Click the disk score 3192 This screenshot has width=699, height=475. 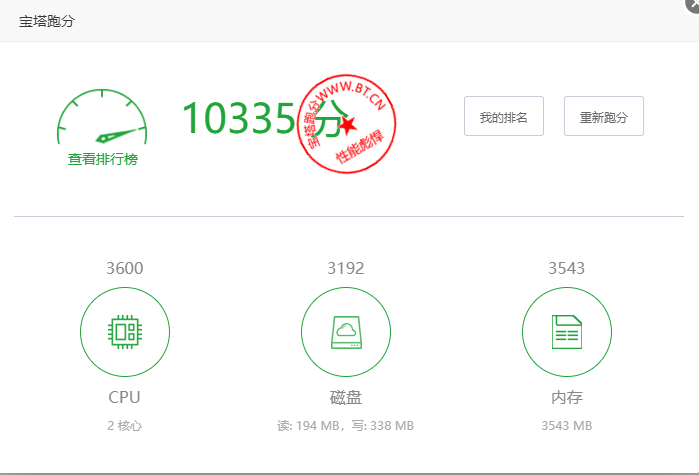point(346,268)
